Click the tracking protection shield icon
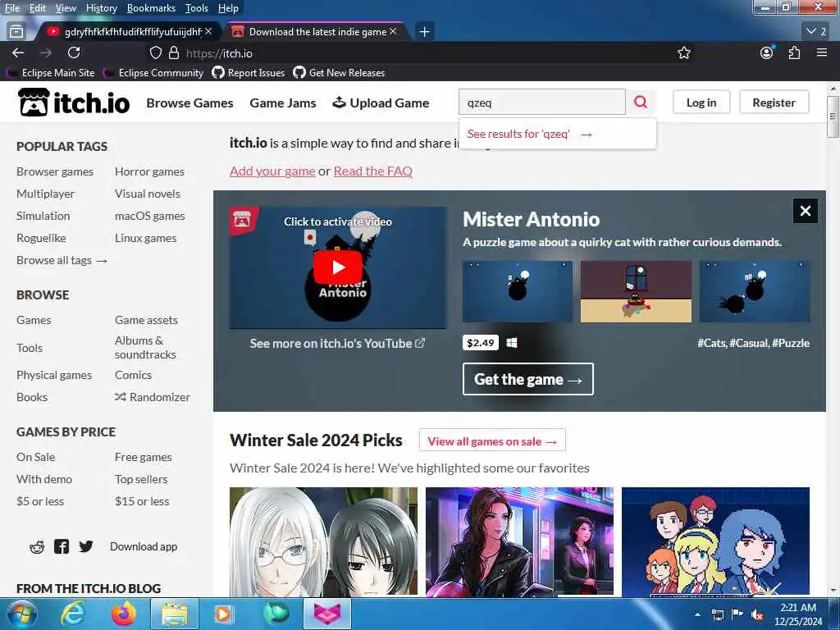This screenshot has height=630, width=840. (155, 53)
